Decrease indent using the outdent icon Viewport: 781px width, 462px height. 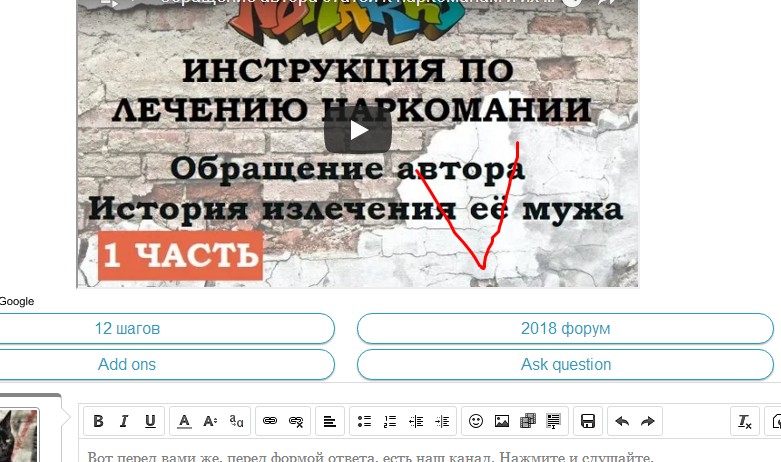tap(416, 421)
